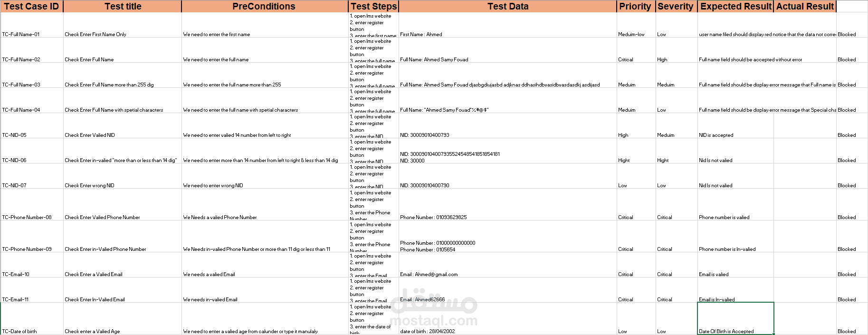
Task: Select Severity 'Meduim' in TC-NID-05 row
Action: 677,126
